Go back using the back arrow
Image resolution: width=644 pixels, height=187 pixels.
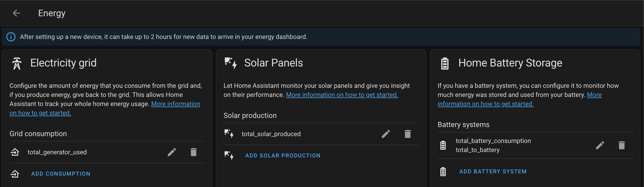pos(16,13)
